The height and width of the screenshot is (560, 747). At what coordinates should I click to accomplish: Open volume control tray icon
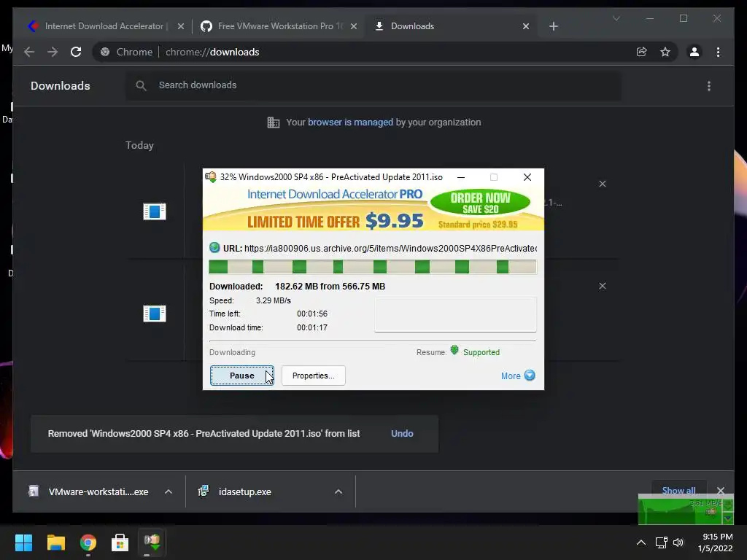(678, 542)
